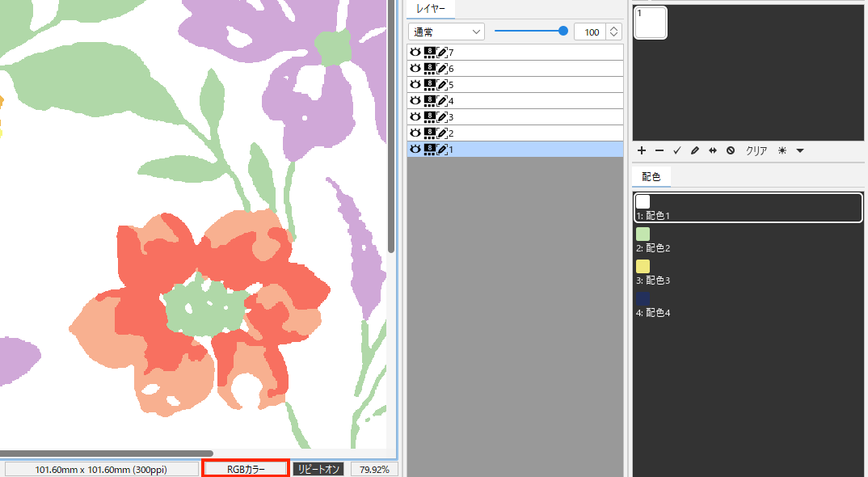The image size is (868, 477).
Task: Click the prohibition circle icon
Action: tap(731, 150)
